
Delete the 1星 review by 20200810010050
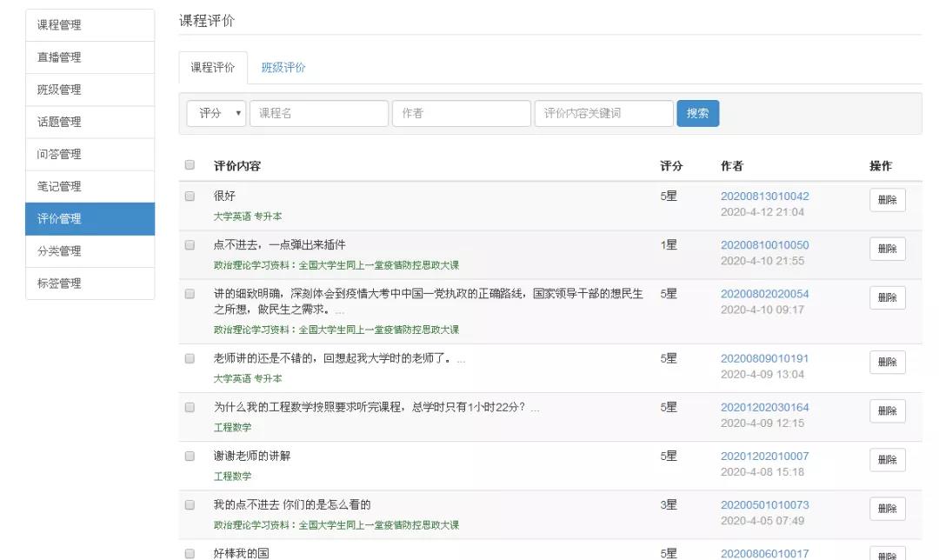tap(887, 250)
